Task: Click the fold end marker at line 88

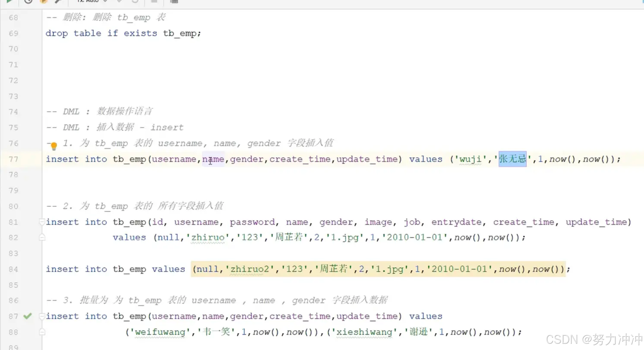Action: (x=42, y=332)
